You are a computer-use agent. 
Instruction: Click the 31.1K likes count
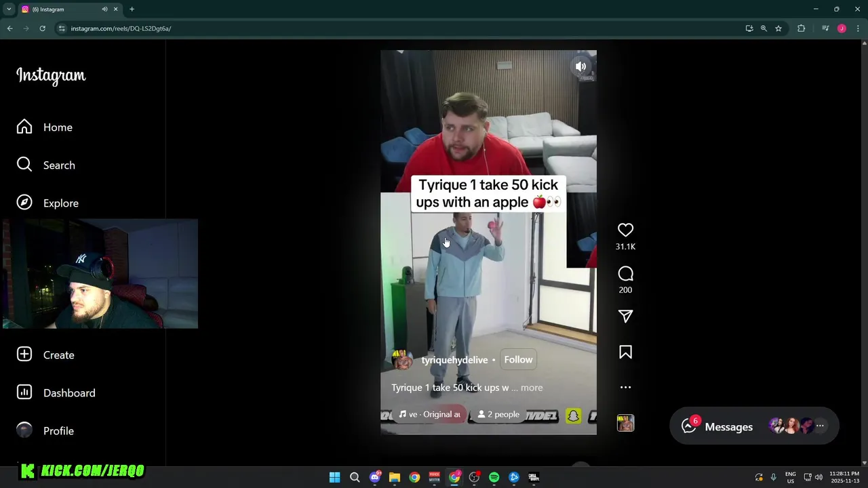pos(625,247)
